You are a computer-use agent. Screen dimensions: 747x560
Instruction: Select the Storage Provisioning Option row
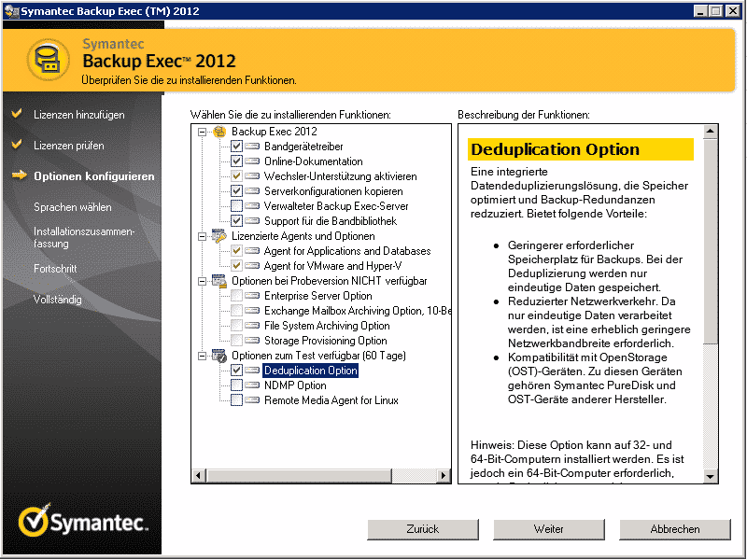(325, 341)
